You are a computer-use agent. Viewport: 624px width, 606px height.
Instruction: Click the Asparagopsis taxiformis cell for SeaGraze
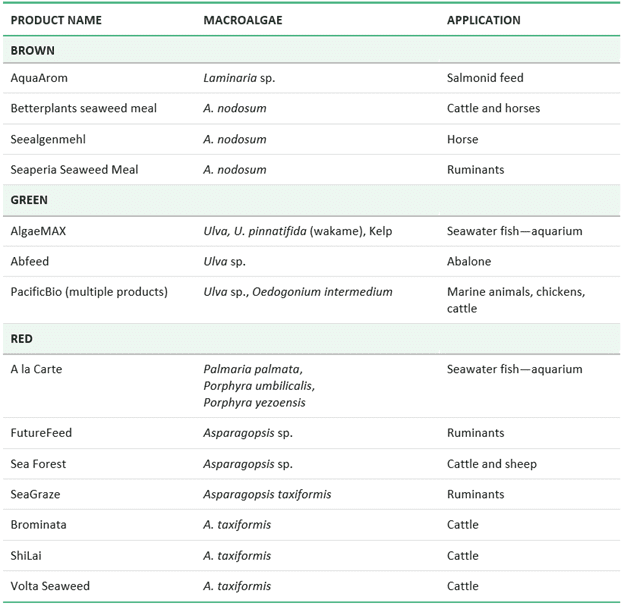(x=267, y=494)
